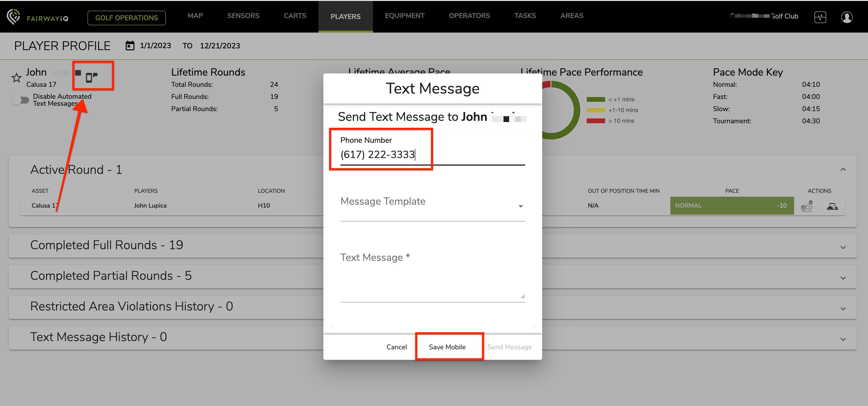
Task: Click the green under +1 mins legend swatch
Action: coord(595,99)
